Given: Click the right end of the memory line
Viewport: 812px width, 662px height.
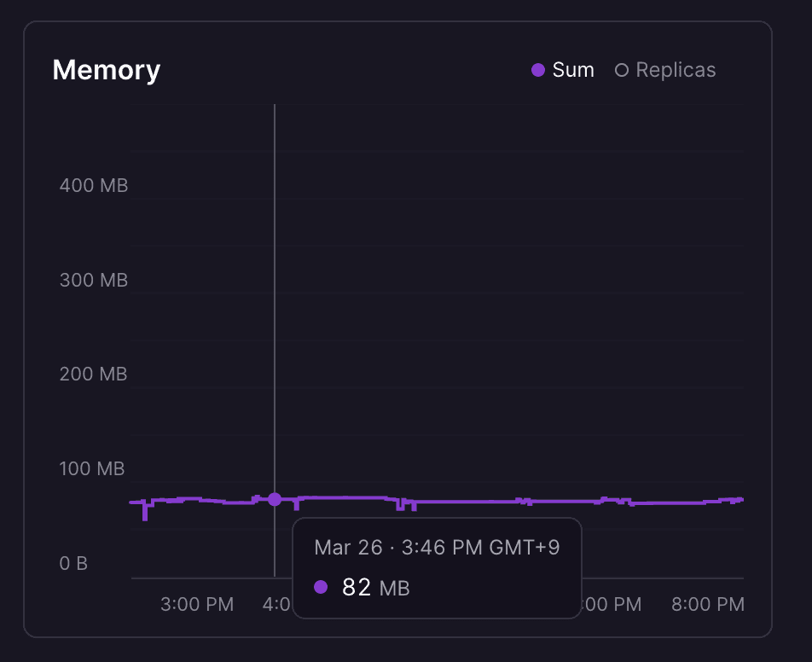Looking at the screenshot, I should point(741,499).
